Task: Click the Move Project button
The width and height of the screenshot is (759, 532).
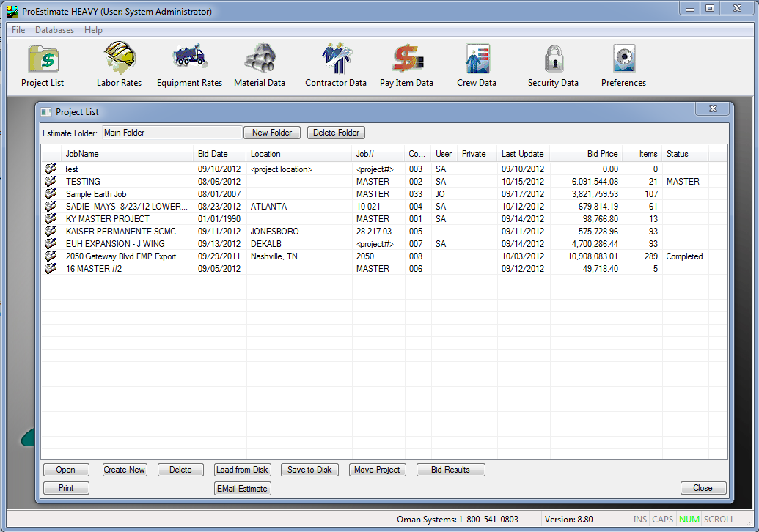Action: pyautogui.click(x=377, y=470)
